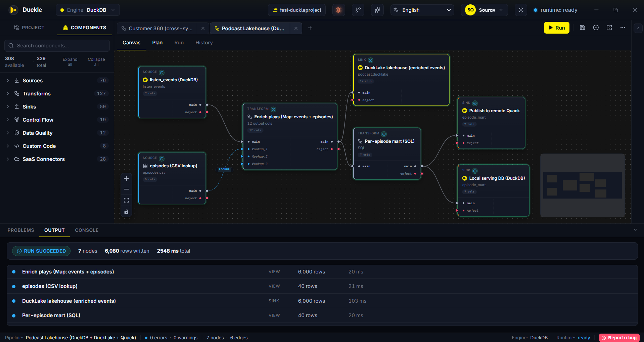Open the grid layout icon

point(609,28)
